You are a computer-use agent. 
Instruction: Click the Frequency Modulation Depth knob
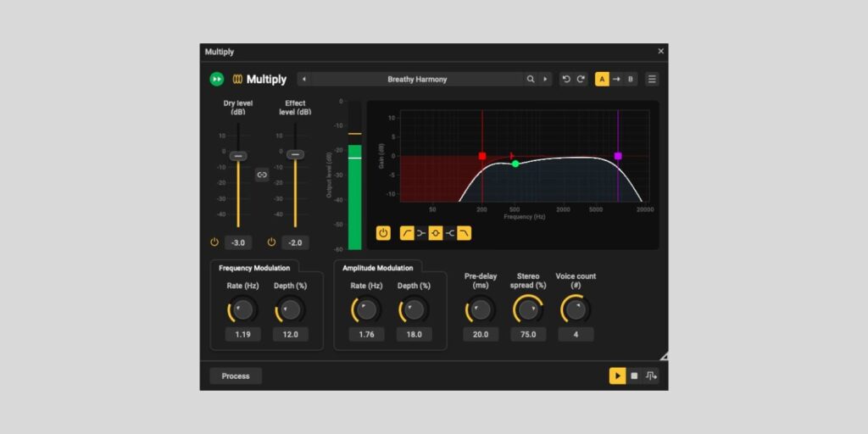pos(291,310)
